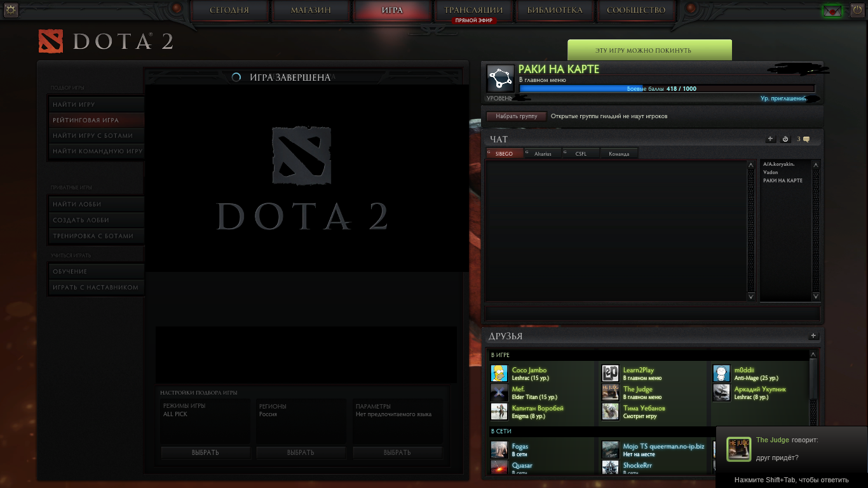
Task: Switch to Altarius chat tab
Action: (543, 153)
